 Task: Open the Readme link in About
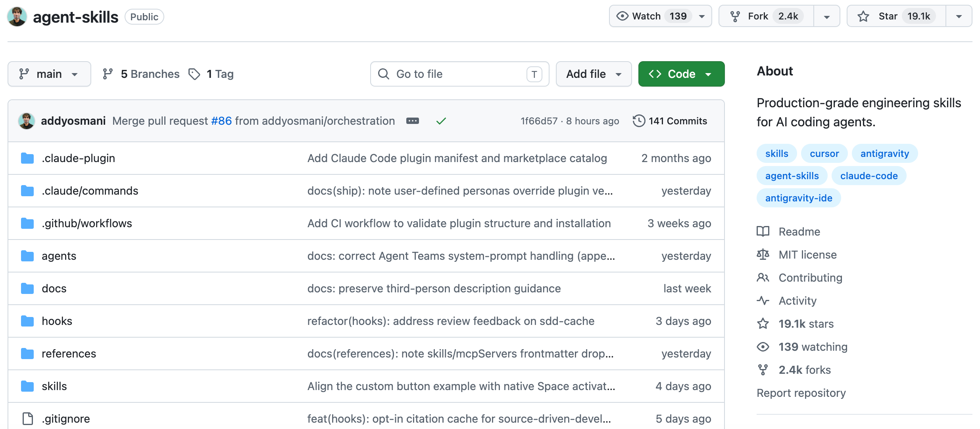[x=799, y=232]
